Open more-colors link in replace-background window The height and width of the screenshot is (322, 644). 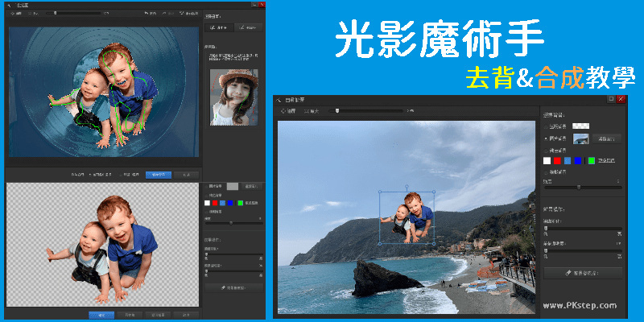(606, 160)
